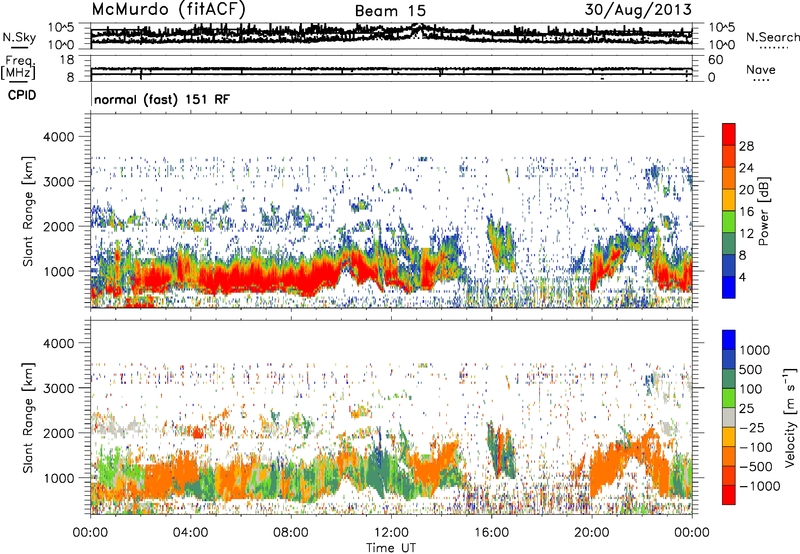Click the '24' power colorbar value
Viewport: 800px width, 554px height.
pos(746,168)
